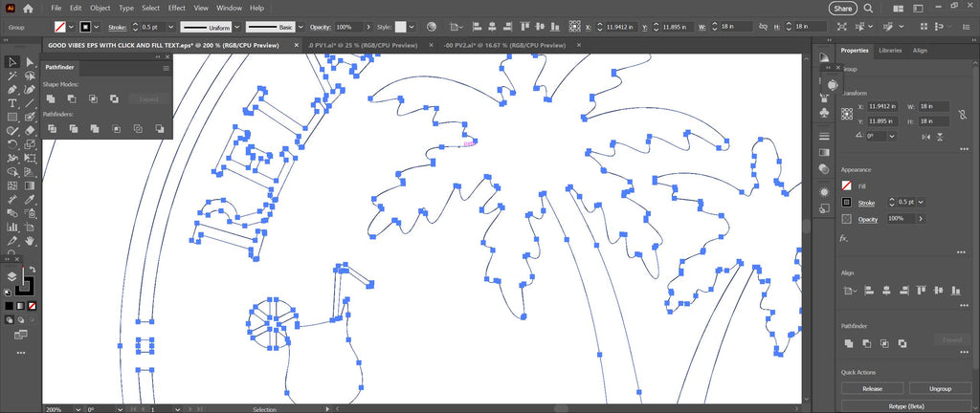980x413 pixels.
Task: Flip selection horizontally in Transform section
Action: tap(925, 137)
